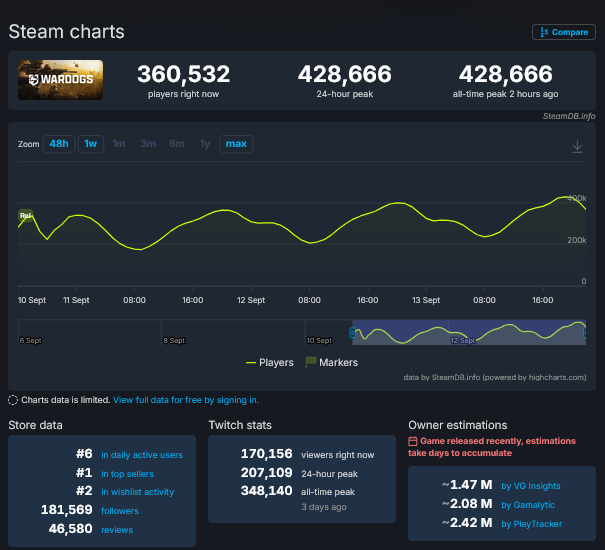The image size is (605, 550).
Task: Open the SteamDB.info highcharts credit link
Action: [x=495, y=377]
